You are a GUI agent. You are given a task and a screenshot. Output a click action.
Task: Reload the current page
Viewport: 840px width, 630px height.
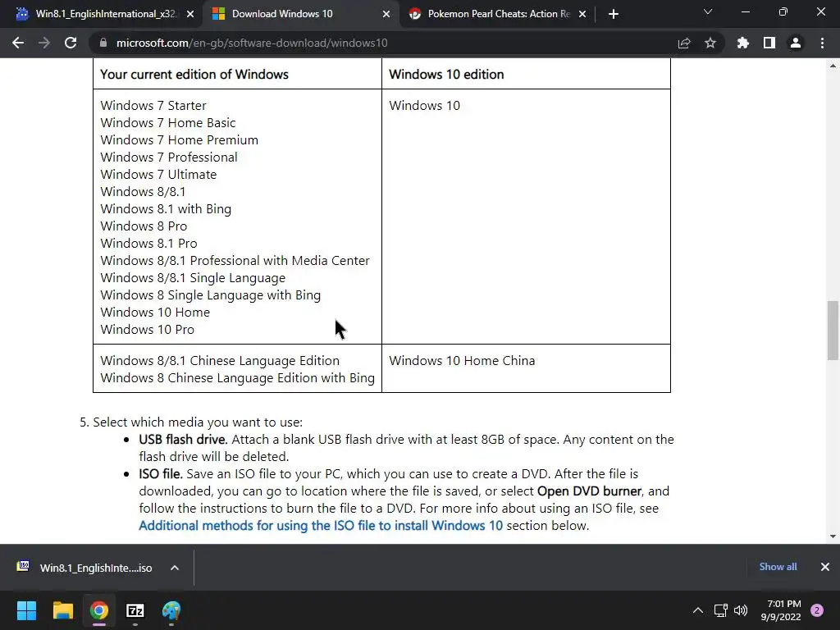pos(71,43)
